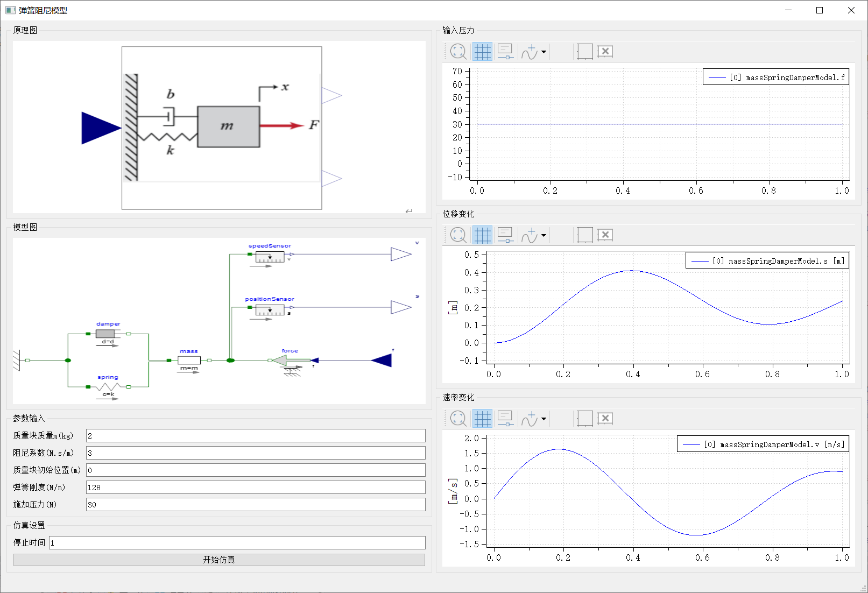Open legend settings icon in 速率变化 toolbar
This screenshot has width=868, height=593.
pos(505,419)
